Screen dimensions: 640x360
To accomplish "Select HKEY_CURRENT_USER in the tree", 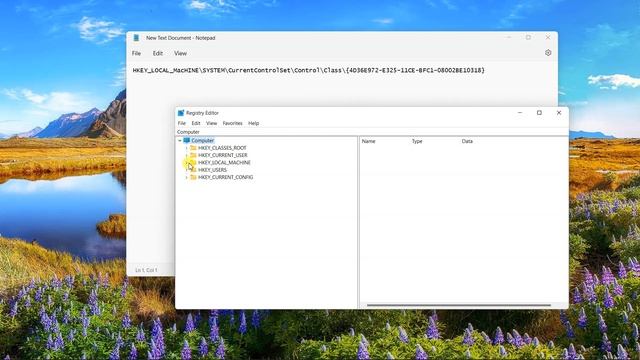I will coord(222,156).
